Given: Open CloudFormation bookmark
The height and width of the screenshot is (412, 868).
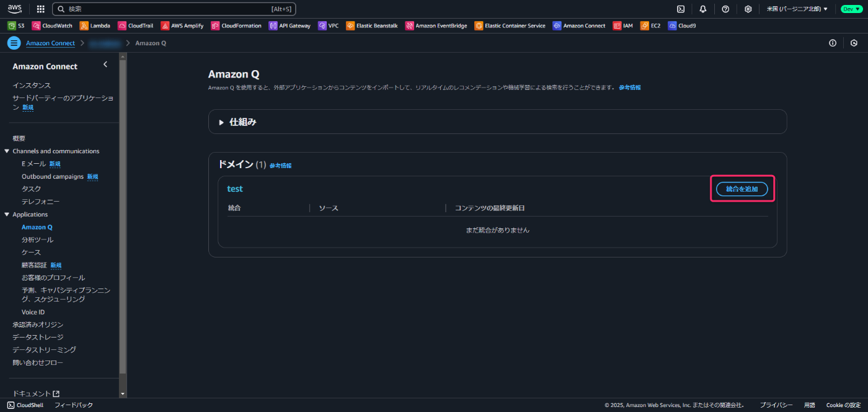Looking at the screenshot, I should point(236,26).
